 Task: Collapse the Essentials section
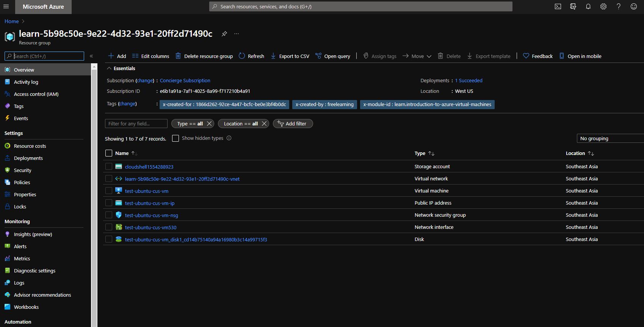109,68
